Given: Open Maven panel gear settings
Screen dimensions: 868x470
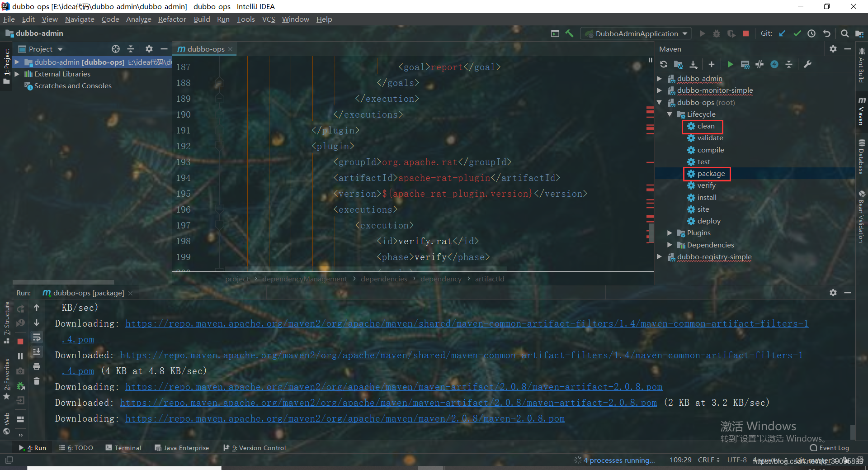Looking at the screenshot, I should click(833, 49).
